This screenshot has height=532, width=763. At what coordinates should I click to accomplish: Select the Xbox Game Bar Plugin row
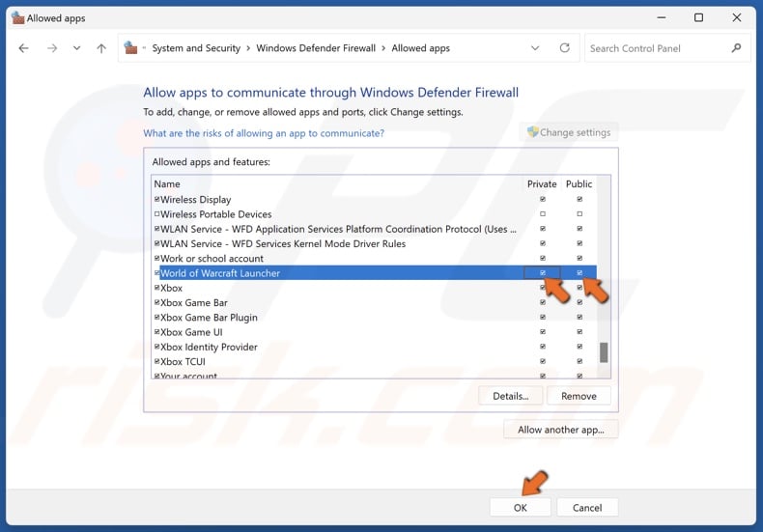374,317
